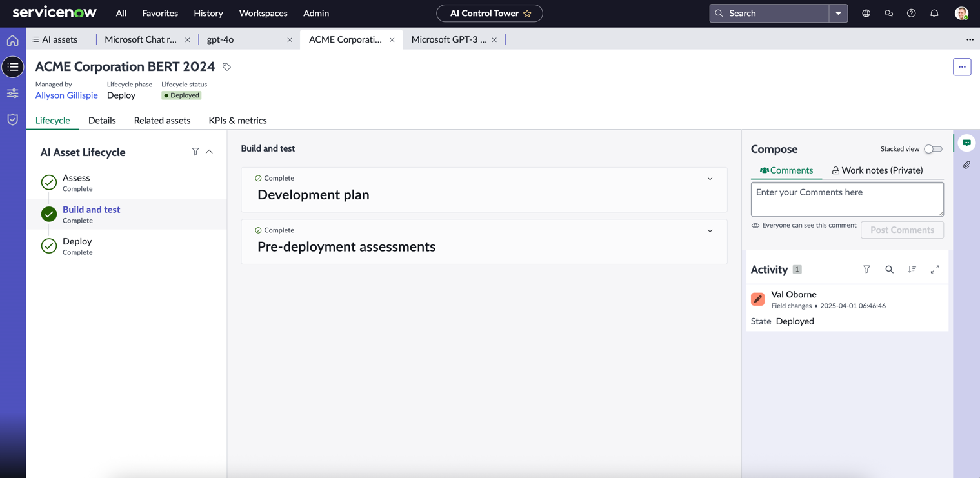Switch to Work notes (Private) tab
This screenshot has width=980, height=478.
pos(877,170)
